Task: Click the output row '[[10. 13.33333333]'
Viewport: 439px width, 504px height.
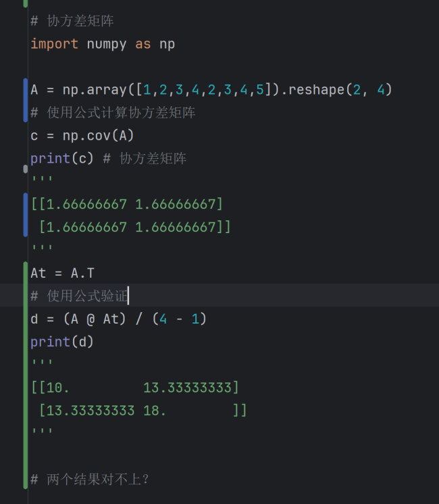Action: pyautogui.click(x=134, y=388)
